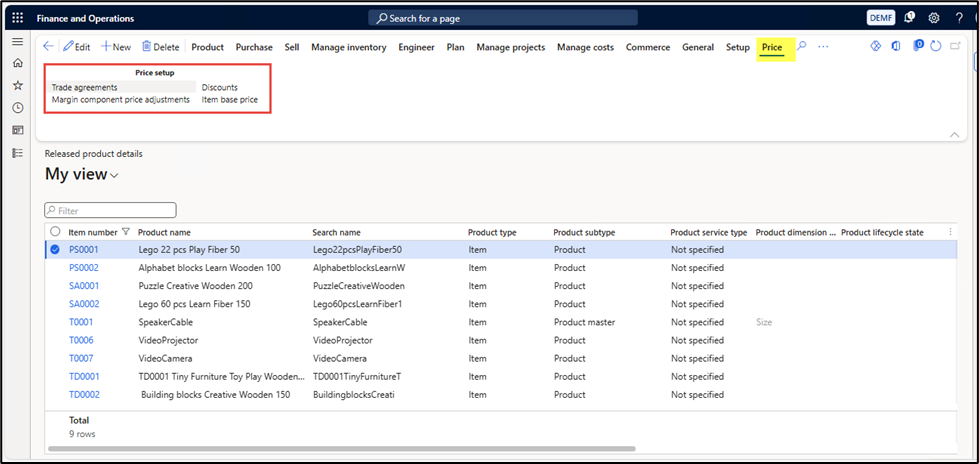Open item T0007 link
Image resolution: width=979 pixels, height=464 pixels.
(x=81, y=358)
